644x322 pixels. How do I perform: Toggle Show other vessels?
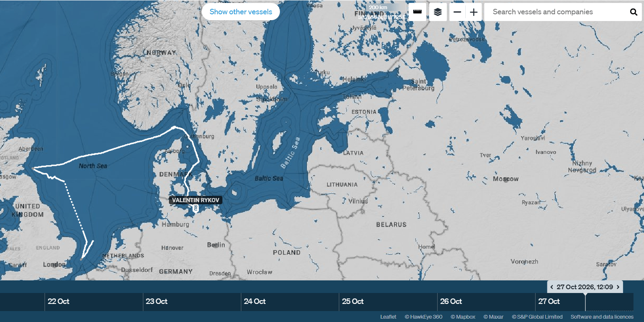240,12
